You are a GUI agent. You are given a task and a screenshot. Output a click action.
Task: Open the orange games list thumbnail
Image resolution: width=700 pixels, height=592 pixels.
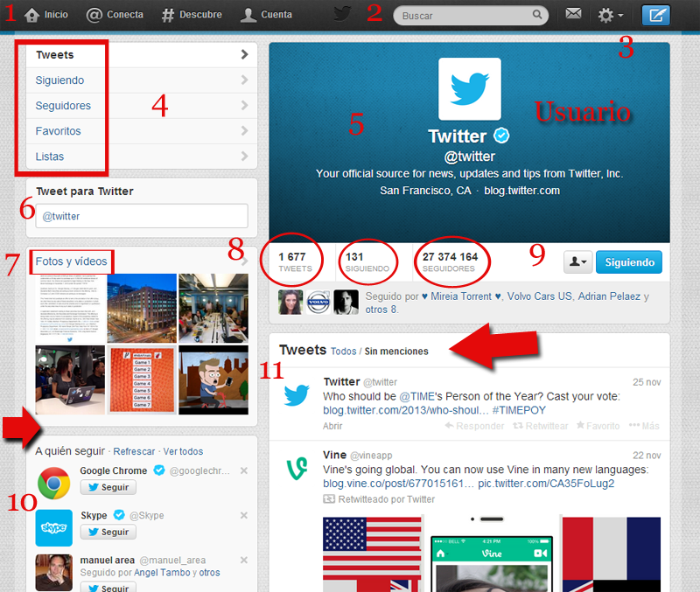(x=142, y=380)
